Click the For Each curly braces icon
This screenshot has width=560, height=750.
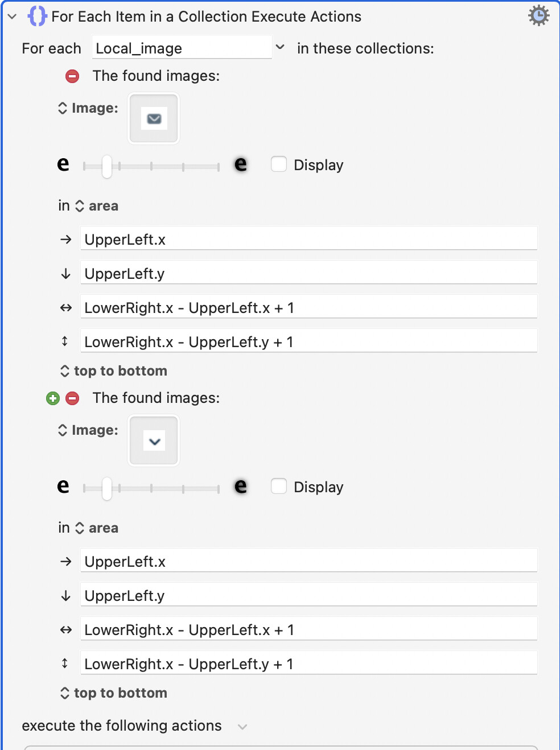37,16
